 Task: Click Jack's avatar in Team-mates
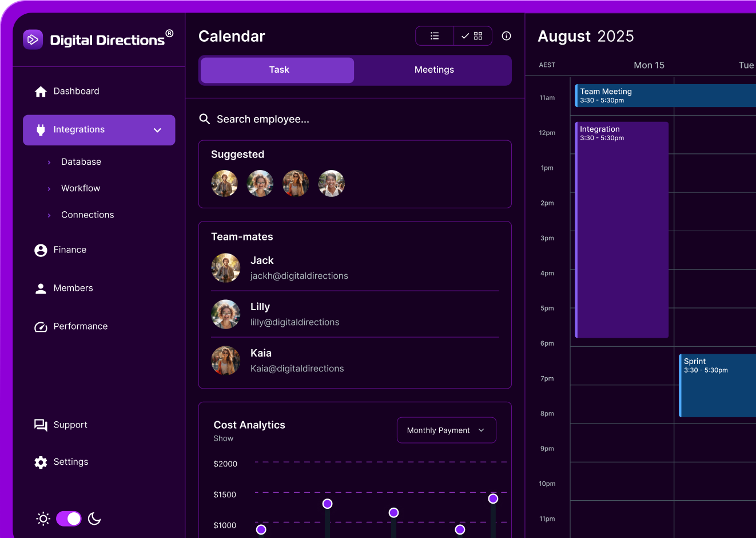click(226, 268)
